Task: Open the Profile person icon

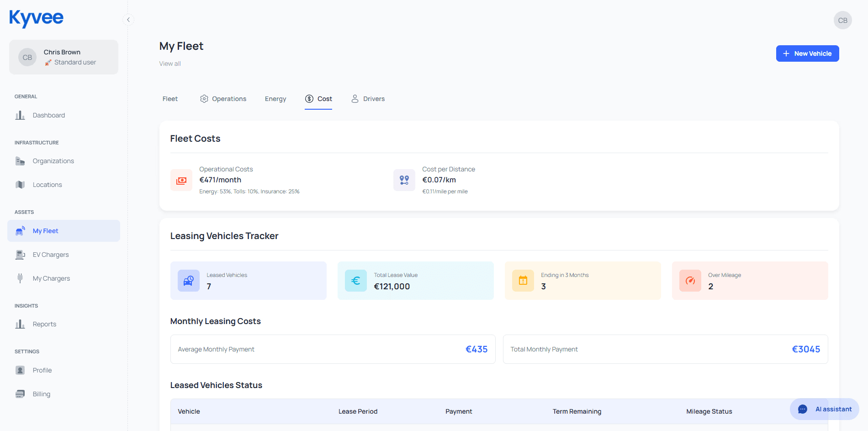Action: click(20, 370)
